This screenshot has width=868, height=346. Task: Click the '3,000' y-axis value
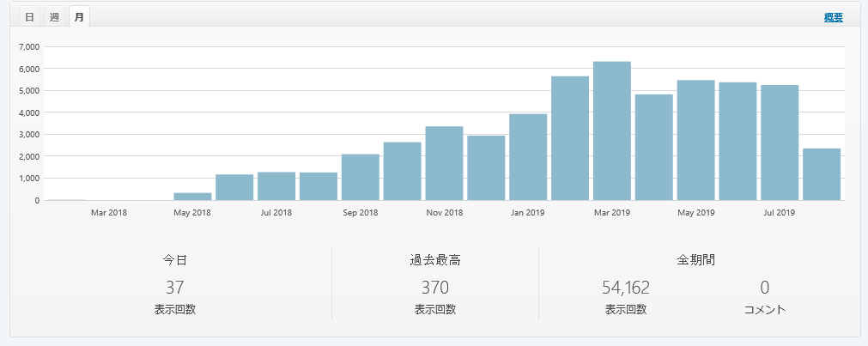click(29, 135)
